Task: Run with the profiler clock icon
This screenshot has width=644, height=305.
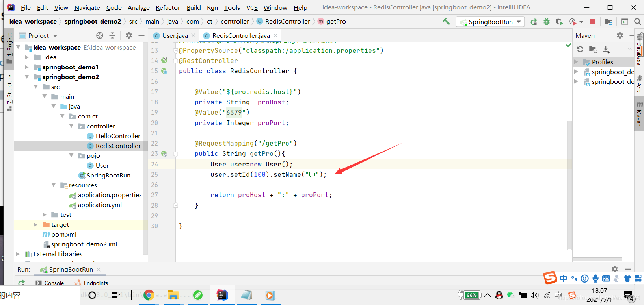Action: pos(573,22)
